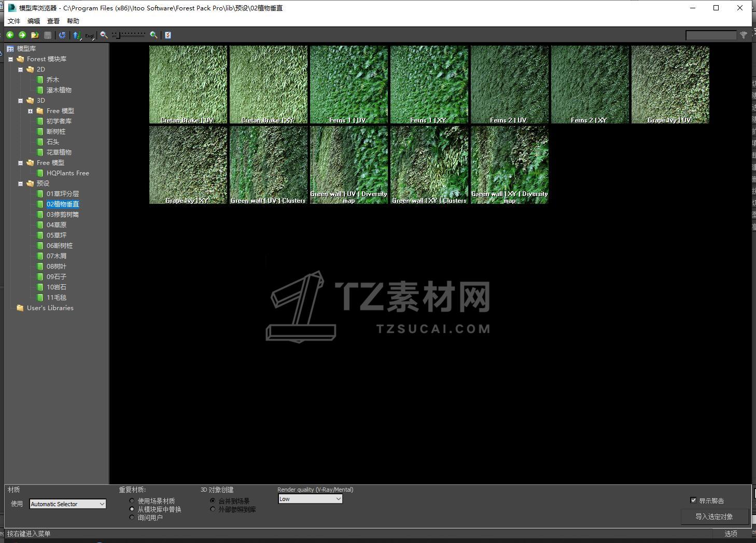Open the 查看 menu
This screenshot has width=756, height=543.
click(53, 21)
